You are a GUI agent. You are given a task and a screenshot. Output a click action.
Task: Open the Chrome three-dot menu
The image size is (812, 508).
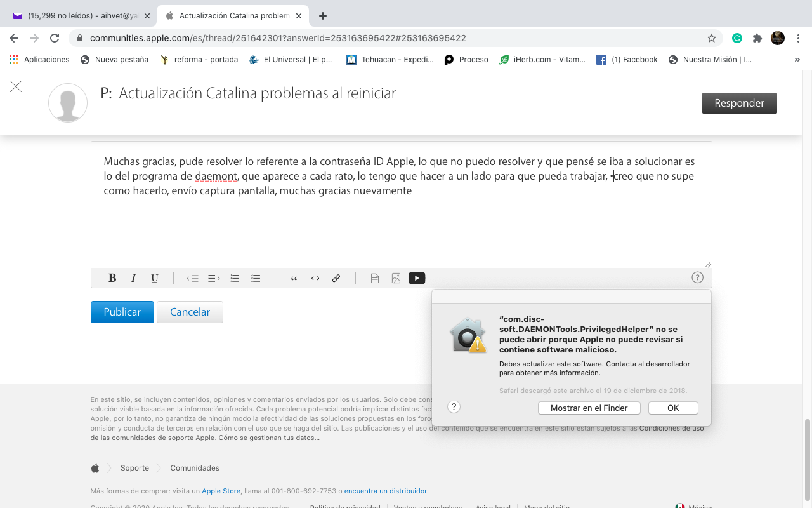(797, 38)
